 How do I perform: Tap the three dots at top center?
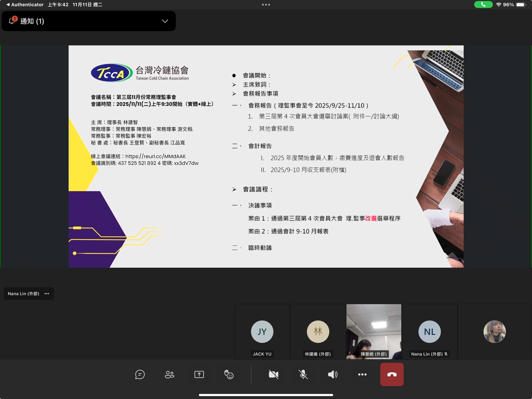click(266, 5)
